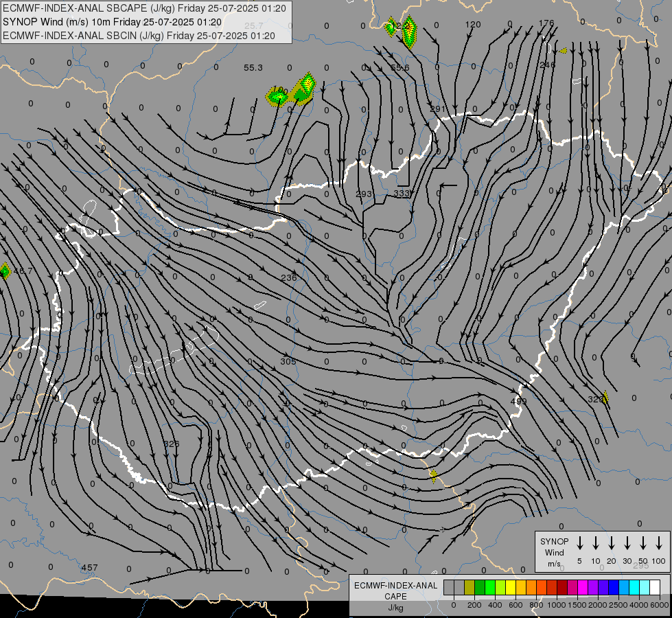672x618 pixels.
Task: Pick the white legend swatch above 6000
Action: pos(654,587)
